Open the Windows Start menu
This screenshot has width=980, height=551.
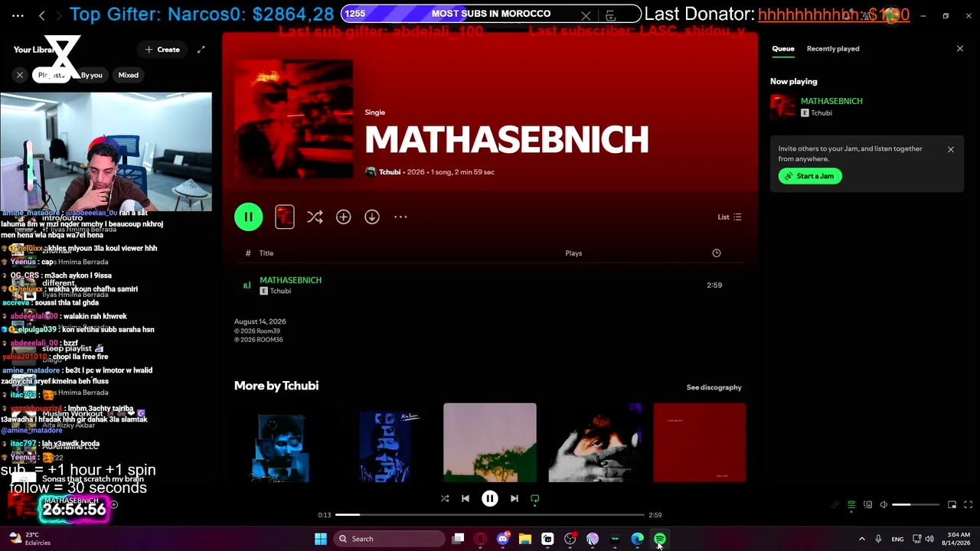(x=321, y=539)
